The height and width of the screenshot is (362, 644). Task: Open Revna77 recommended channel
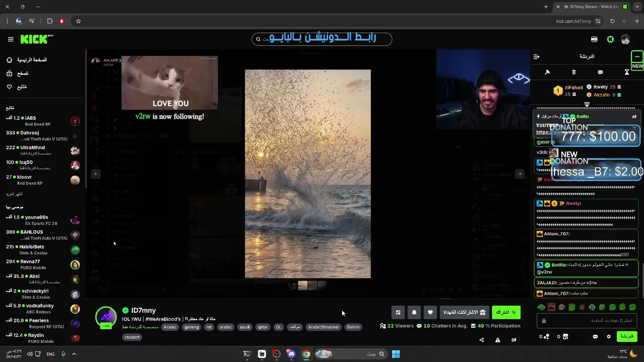[x=43, y=264]
